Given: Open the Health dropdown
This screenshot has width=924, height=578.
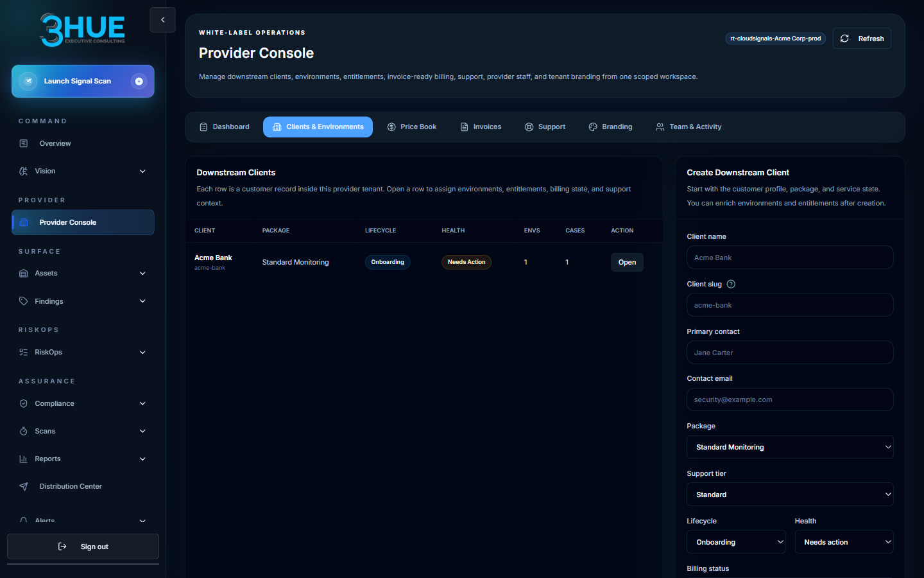Looking at the screenshot, I should (844, 542).
